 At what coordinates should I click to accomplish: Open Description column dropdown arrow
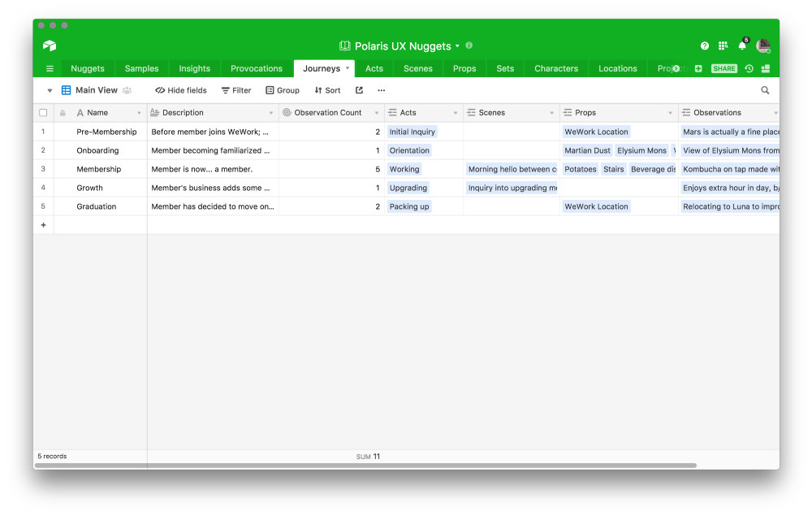point(271,113)
